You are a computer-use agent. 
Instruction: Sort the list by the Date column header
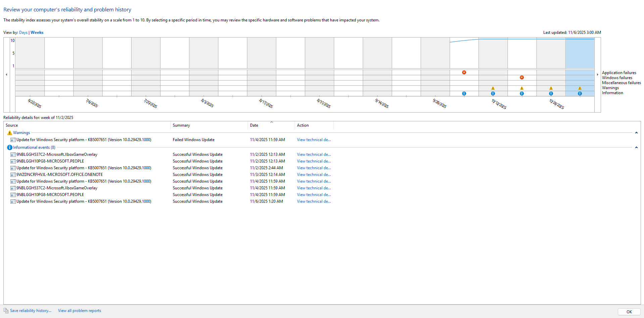click(x=271, y=125)
